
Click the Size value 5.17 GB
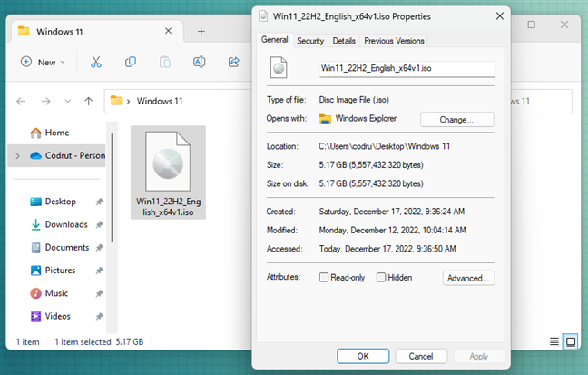pyautogui.click(x=371, y=165)
